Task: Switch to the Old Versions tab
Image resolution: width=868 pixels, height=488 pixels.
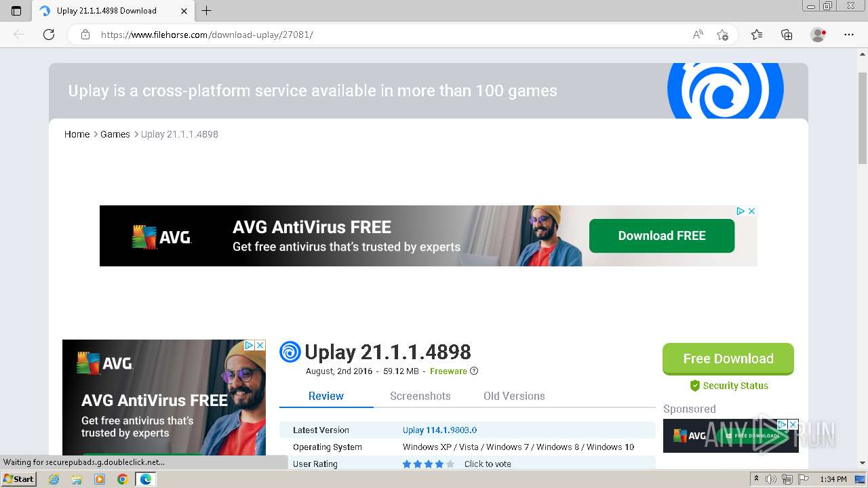Action: [x=514, y=396]
